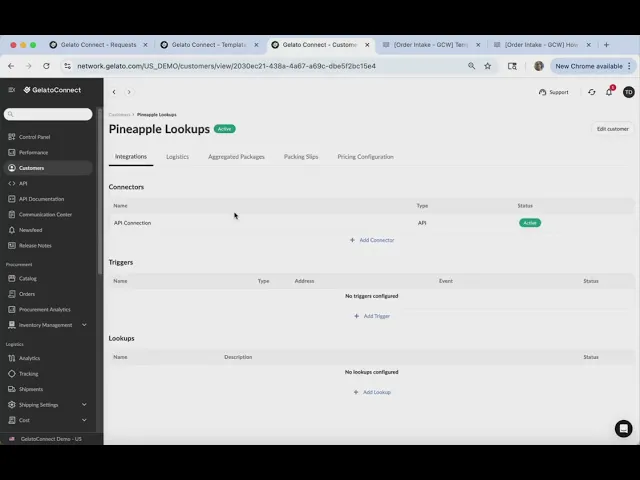640x480 pixels.
Task: Click the zoom magnifier in address bar
Action: point(471,66)
